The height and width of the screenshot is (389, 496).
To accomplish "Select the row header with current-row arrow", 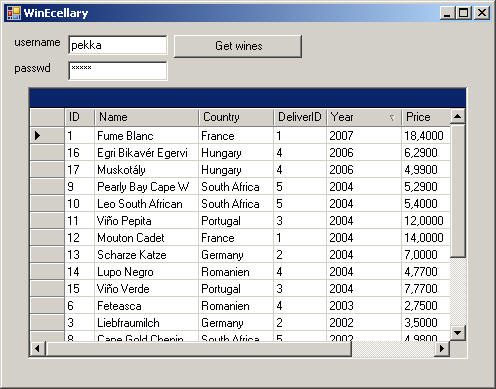I will pos(47,135).
